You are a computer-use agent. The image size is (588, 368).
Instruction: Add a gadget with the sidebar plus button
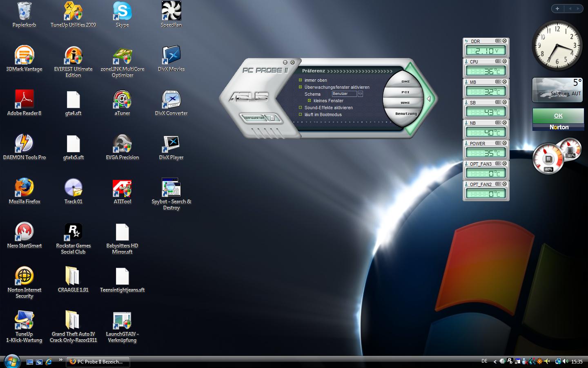(x=557, y=9)
